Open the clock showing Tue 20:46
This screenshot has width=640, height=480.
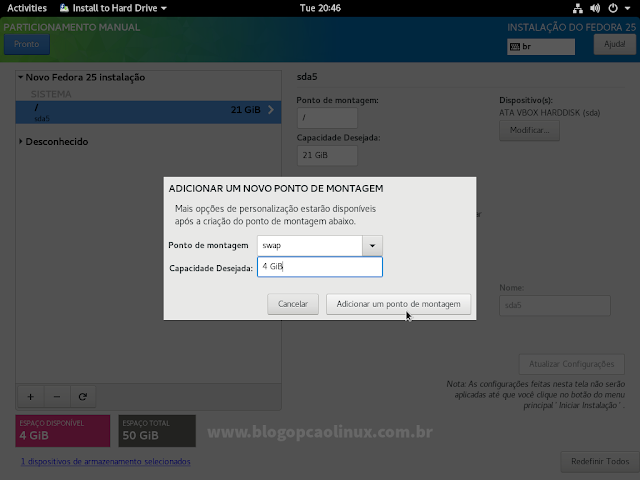pyautogui.click(x=320, y=8)
